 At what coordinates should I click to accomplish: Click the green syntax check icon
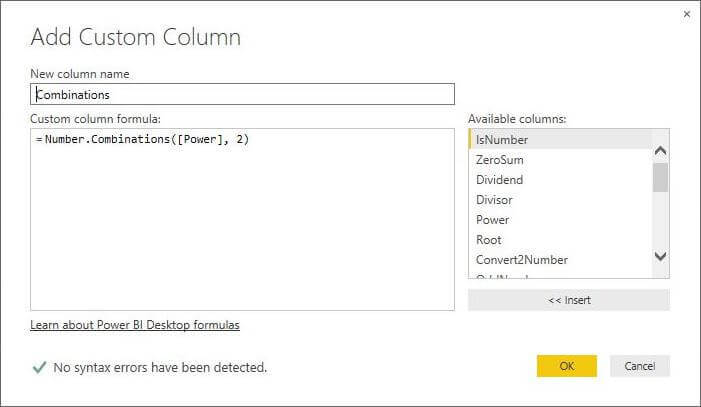39,367
